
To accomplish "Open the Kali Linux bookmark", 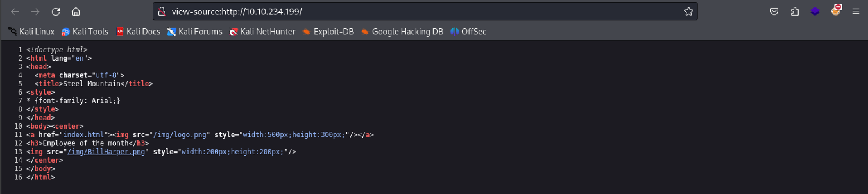I will click(x=31, y=32).
